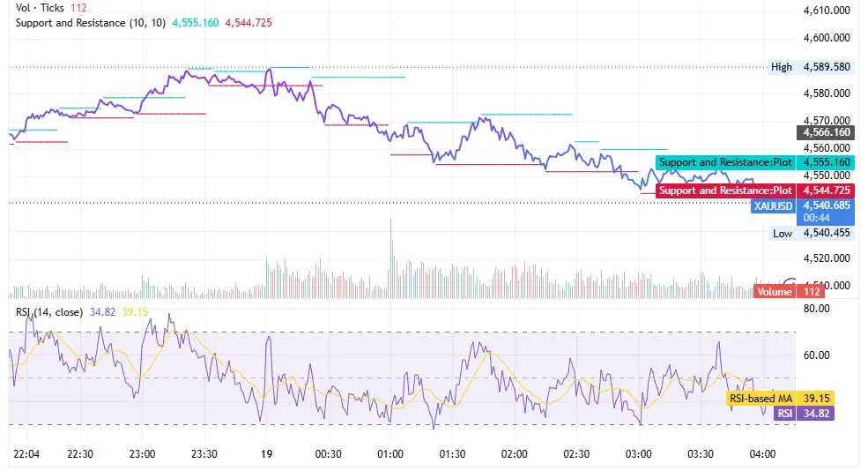Screen dimensions: 868x471
Task: Click the 02:30 time axis label
Action: point(576,454)
